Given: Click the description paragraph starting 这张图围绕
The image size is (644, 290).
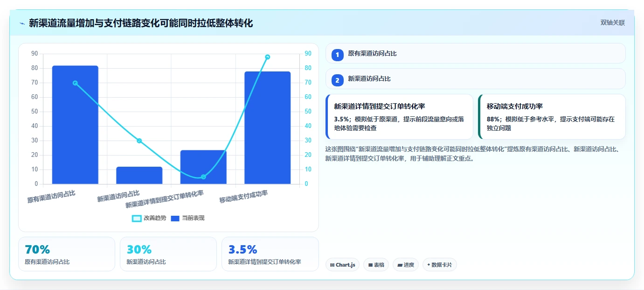Looking at the screenshot, I should [x=473, y=154].
